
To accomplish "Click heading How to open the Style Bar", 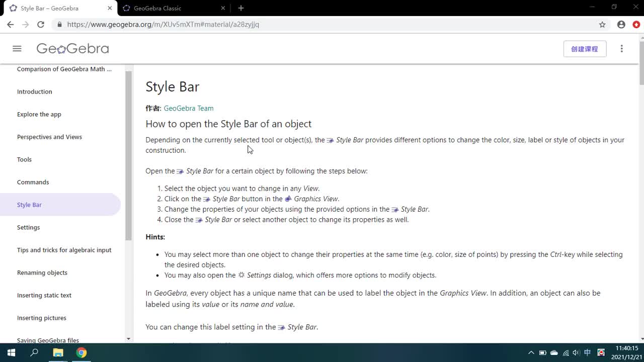I will 228,124.
